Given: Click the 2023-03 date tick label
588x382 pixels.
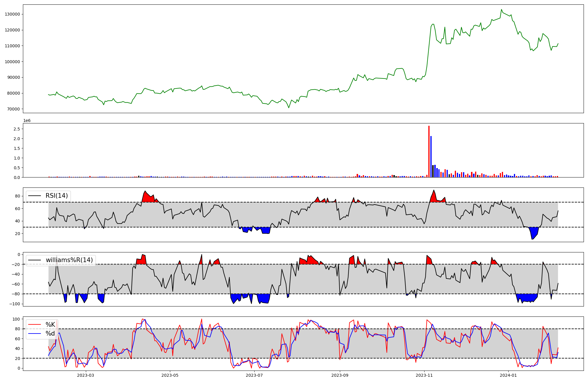Looking at the screenshot, I should 86,375.
